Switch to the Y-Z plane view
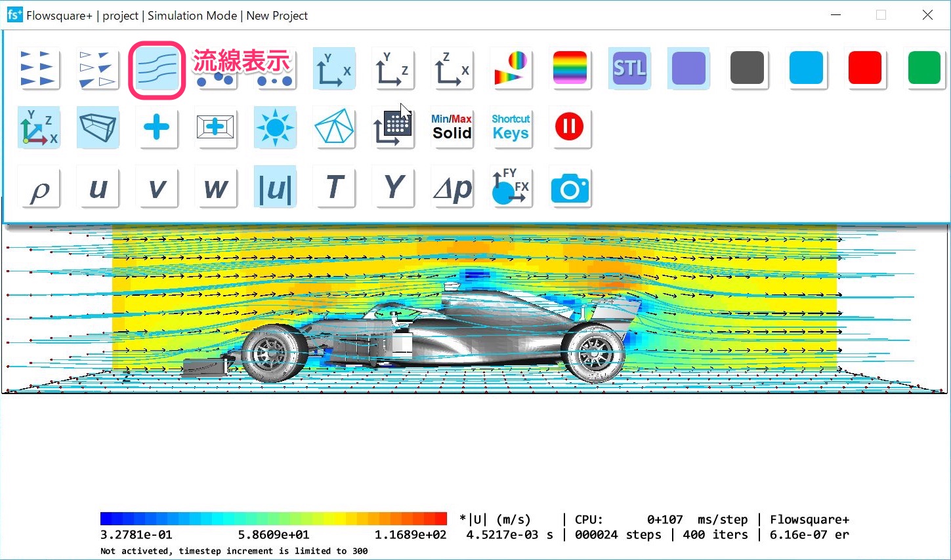 393,68
